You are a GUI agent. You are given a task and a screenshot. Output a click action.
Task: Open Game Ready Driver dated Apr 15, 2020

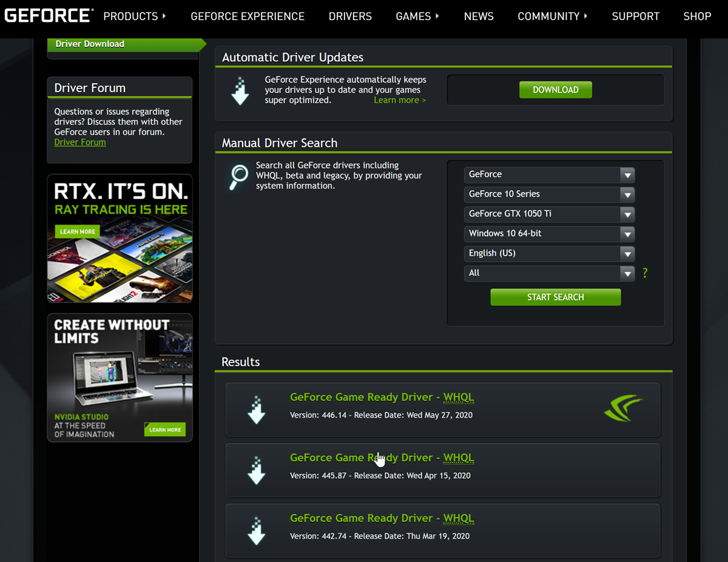click(x=382, y=458)
